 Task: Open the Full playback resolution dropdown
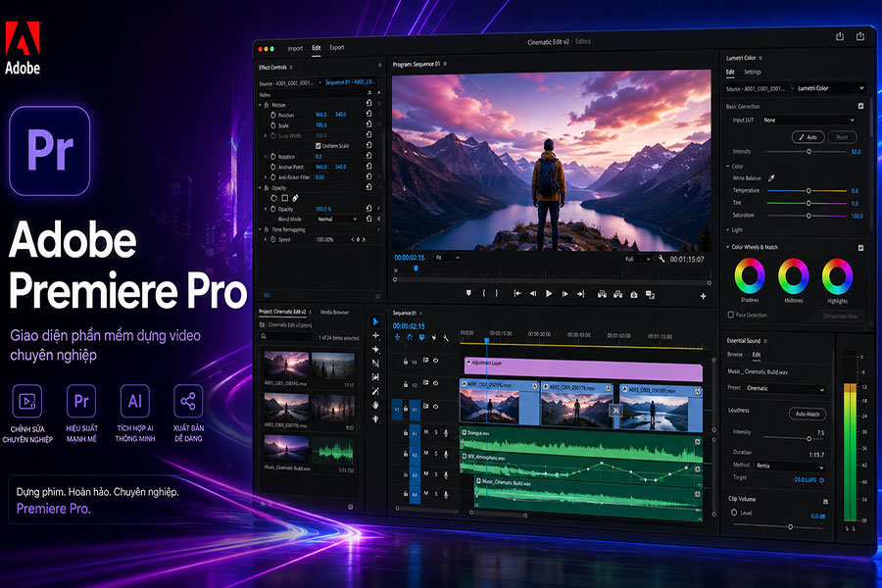coord(637,259)
